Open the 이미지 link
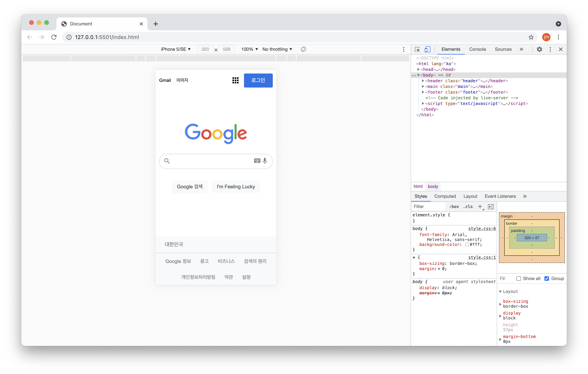 click(x=182, y=80)
